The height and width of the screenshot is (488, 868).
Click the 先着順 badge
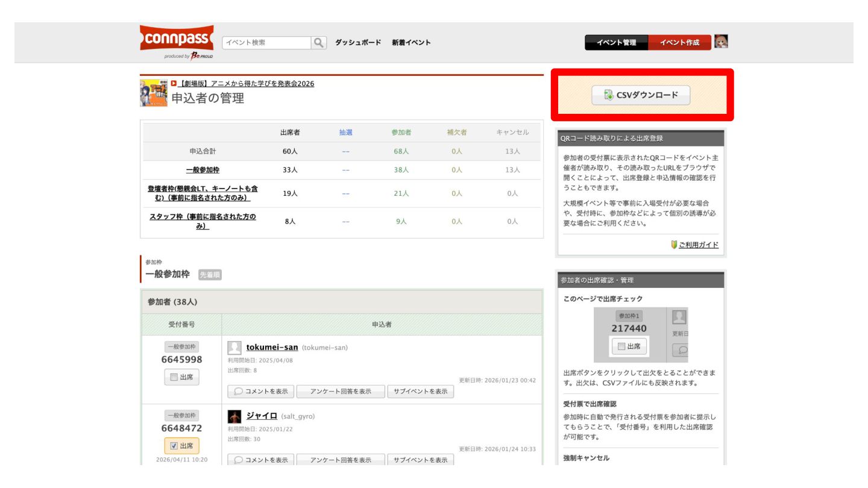pyautogui.click(x=210, y=275)
